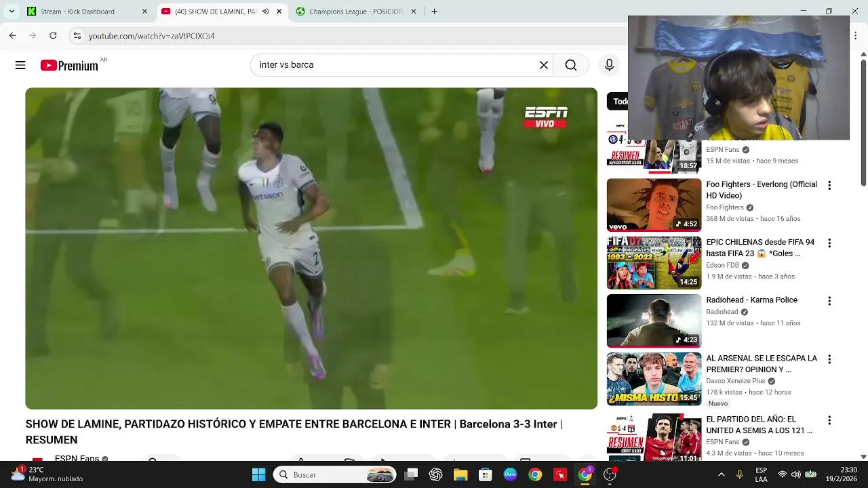Open Chrome three-dot menu
Image resolution: width=868 pixels, height=488 pixels.
tap(855, 35)
